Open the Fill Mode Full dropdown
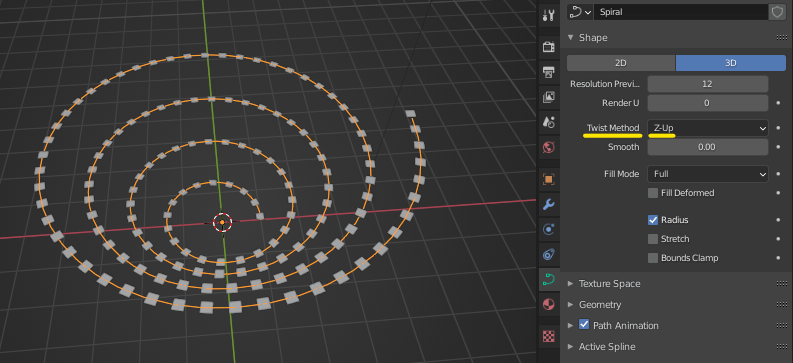The image size is (793, 363). coord(708,174)
